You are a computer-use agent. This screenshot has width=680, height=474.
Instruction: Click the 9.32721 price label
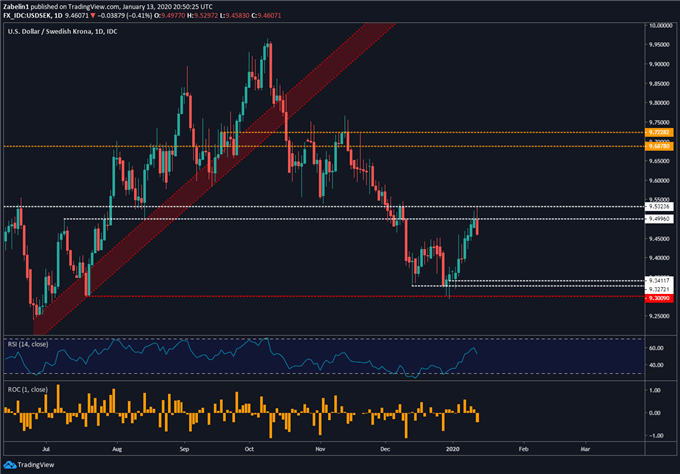click(659, 289)
